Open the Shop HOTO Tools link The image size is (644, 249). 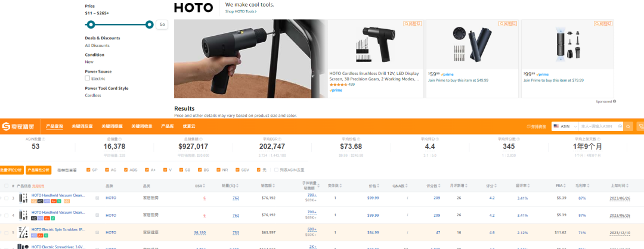(240, 11)
